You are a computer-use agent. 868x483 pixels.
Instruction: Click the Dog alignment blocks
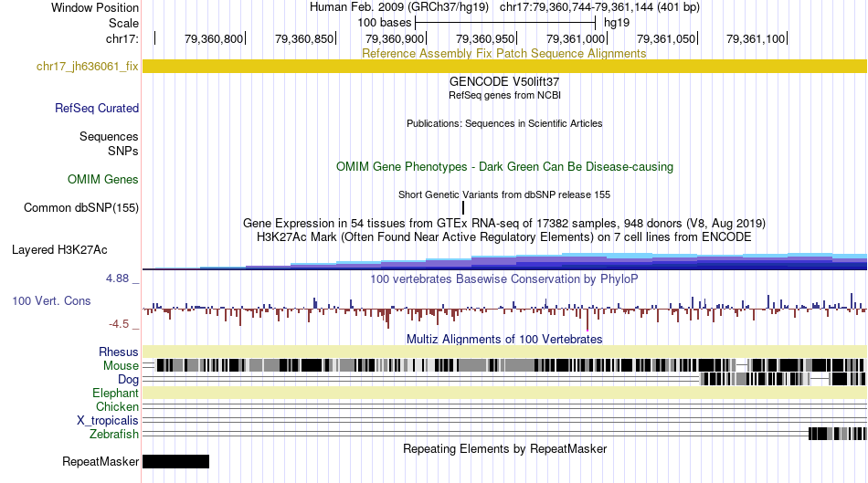782,379
